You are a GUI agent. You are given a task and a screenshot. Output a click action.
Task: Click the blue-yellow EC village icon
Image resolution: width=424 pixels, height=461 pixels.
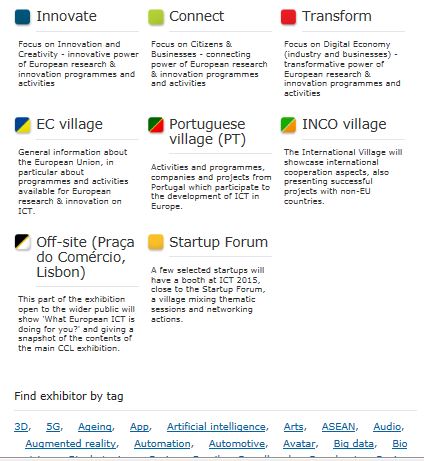(x=23, y=125)
